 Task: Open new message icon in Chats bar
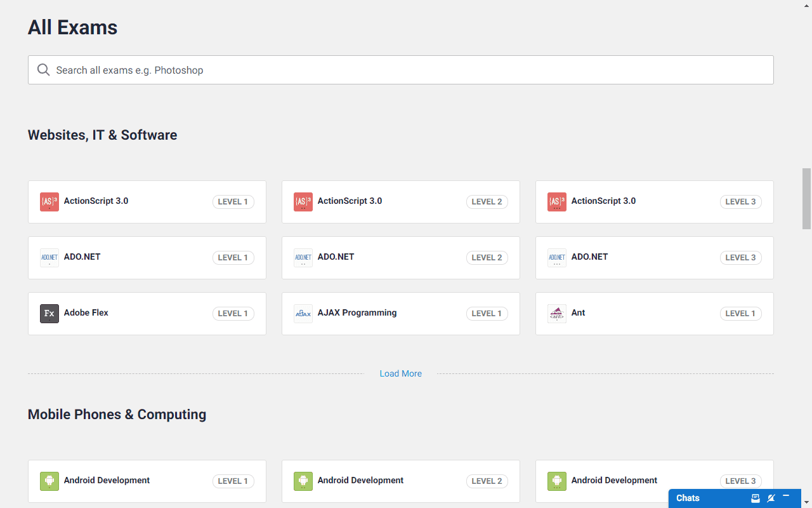coord(756,498)
